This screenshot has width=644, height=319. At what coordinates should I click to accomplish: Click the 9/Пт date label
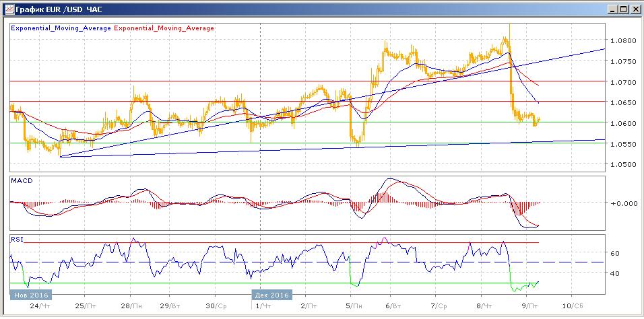coord(531,306)
